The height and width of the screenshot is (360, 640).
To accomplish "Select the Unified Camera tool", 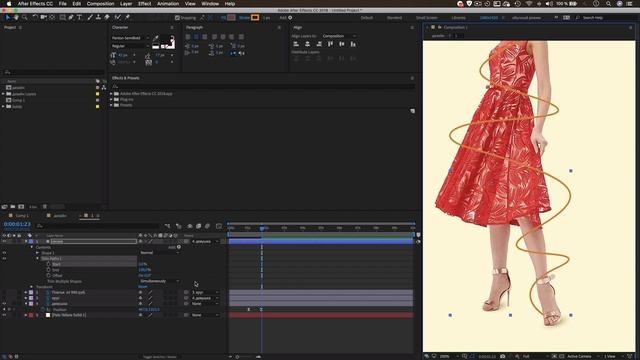I will [x=43, y=18].
